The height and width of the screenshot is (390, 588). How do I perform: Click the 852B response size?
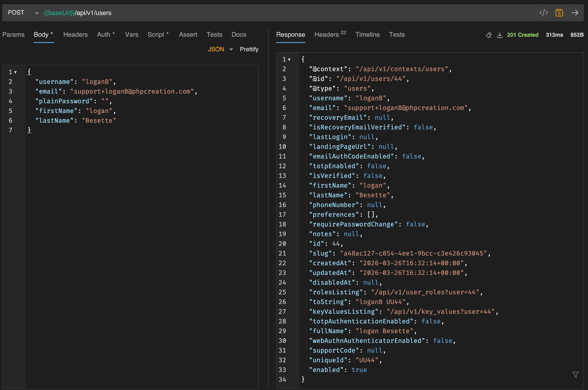click(x=577, y=35)
